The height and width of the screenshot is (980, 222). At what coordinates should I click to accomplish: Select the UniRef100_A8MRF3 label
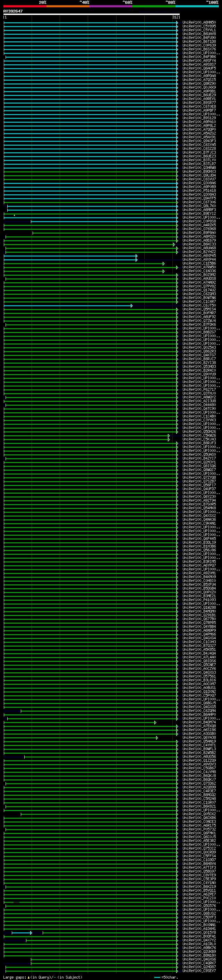(x=199, y=210)
